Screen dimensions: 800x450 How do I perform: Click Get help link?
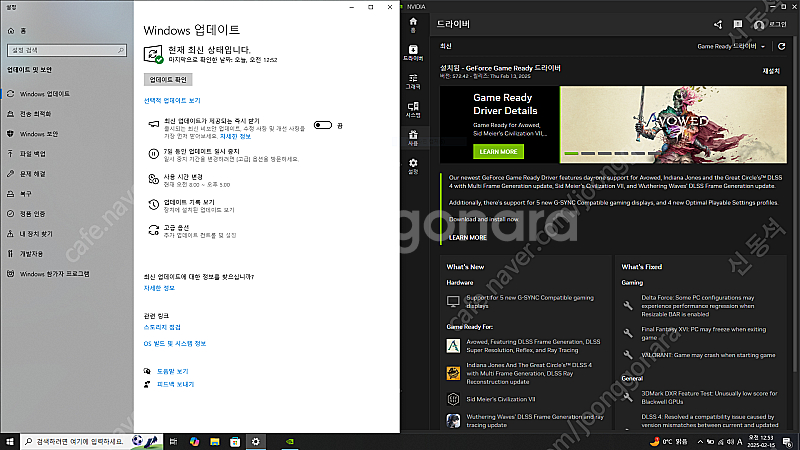point(172,371)
